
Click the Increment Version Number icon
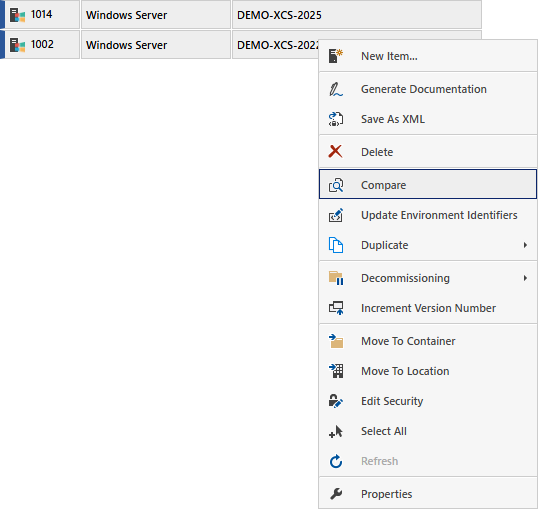336,308
